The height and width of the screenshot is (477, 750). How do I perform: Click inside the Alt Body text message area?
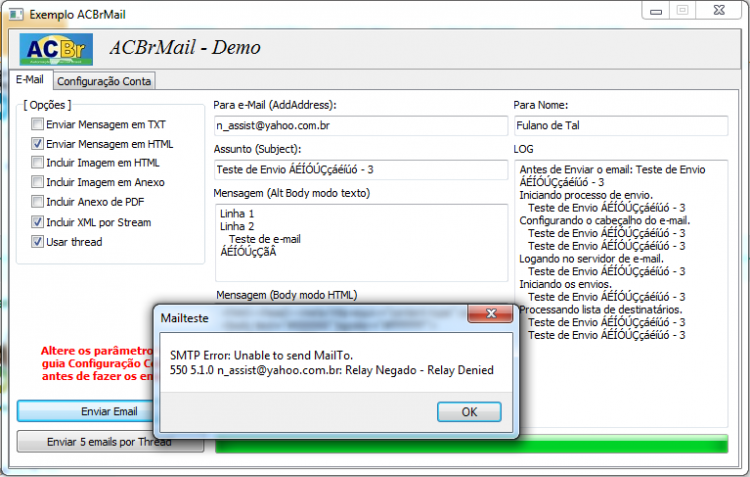click(361, 243)
